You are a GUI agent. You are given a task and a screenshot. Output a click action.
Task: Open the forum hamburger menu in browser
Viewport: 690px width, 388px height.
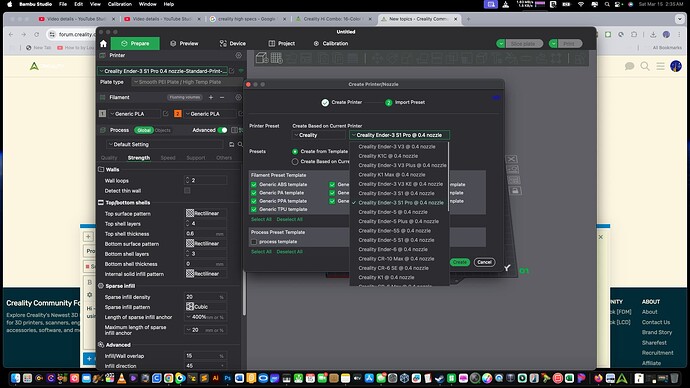pos(661,66)
